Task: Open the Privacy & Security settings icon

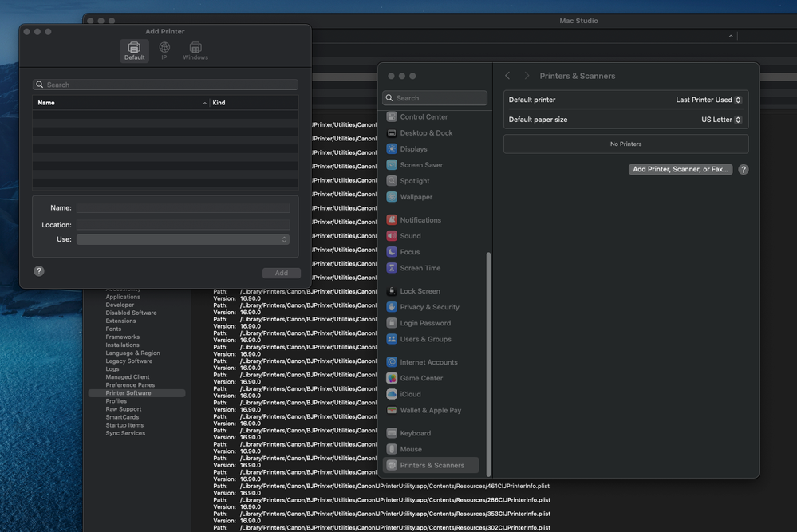Action: point(392,307)
